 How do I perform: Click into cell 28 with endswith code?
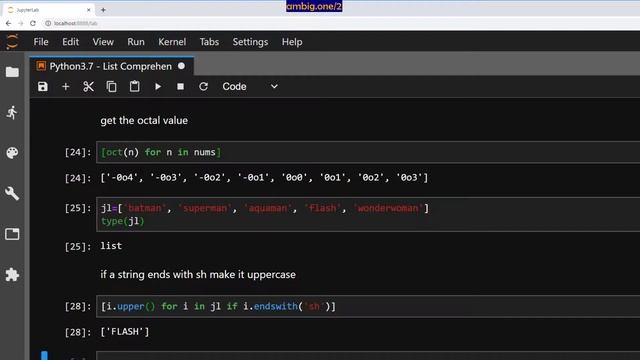[x=368, y=307]
